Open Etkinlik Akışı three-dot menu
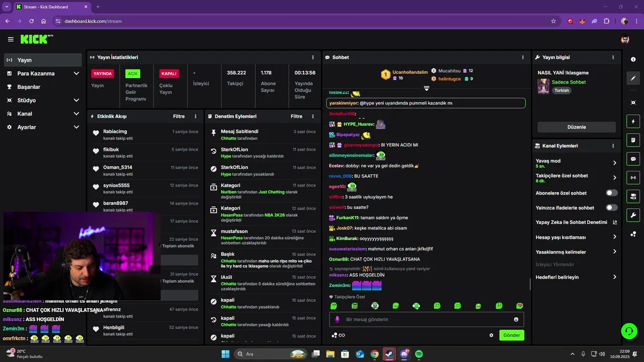Image resolution: width=644 pixels, height=362 pixels. pos(196,116)
